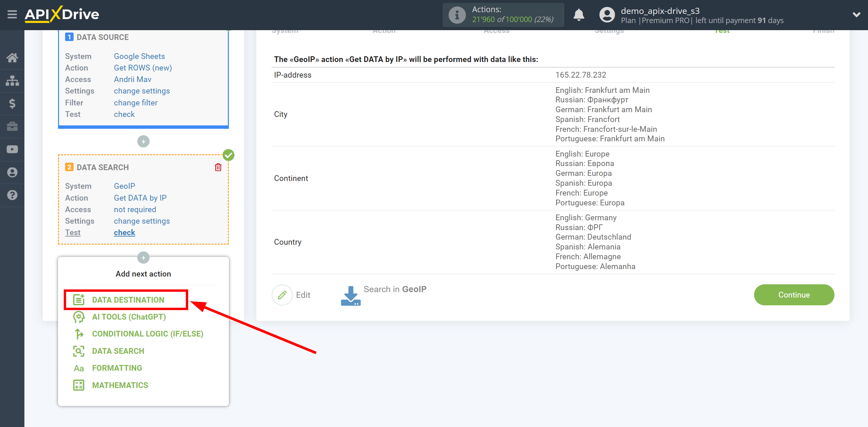
Task: Click the Search in GeoIP download icon
Action: [351, 296]
